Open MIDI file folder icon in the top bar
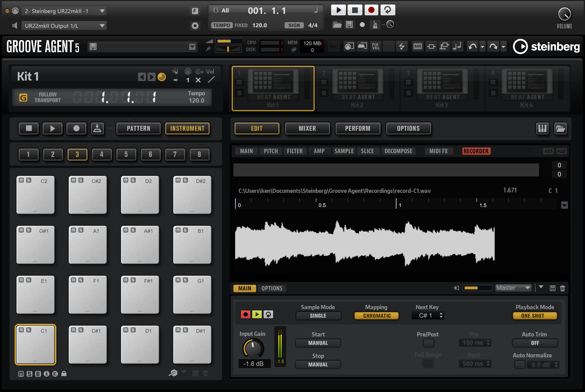 pyautogui.click(x=337, y=25)
